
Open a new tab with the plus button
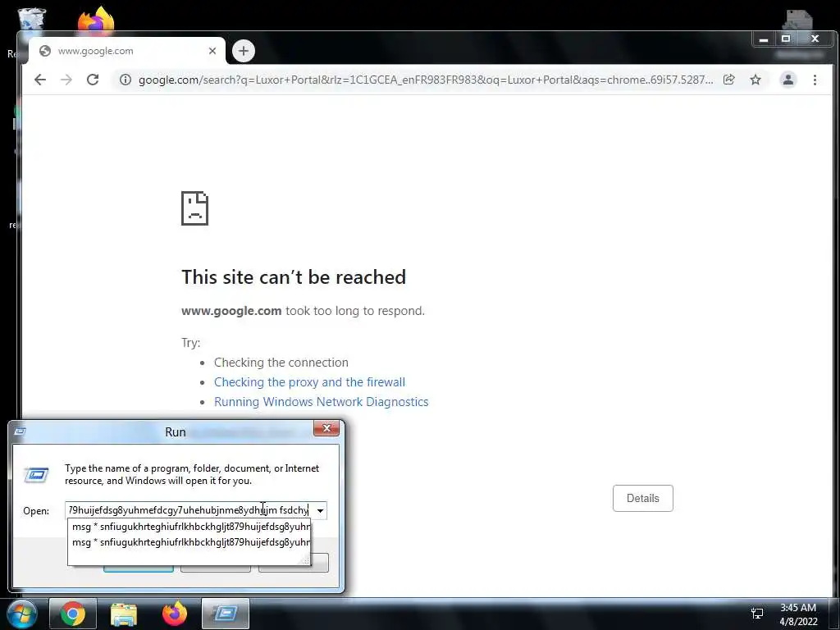244,51
